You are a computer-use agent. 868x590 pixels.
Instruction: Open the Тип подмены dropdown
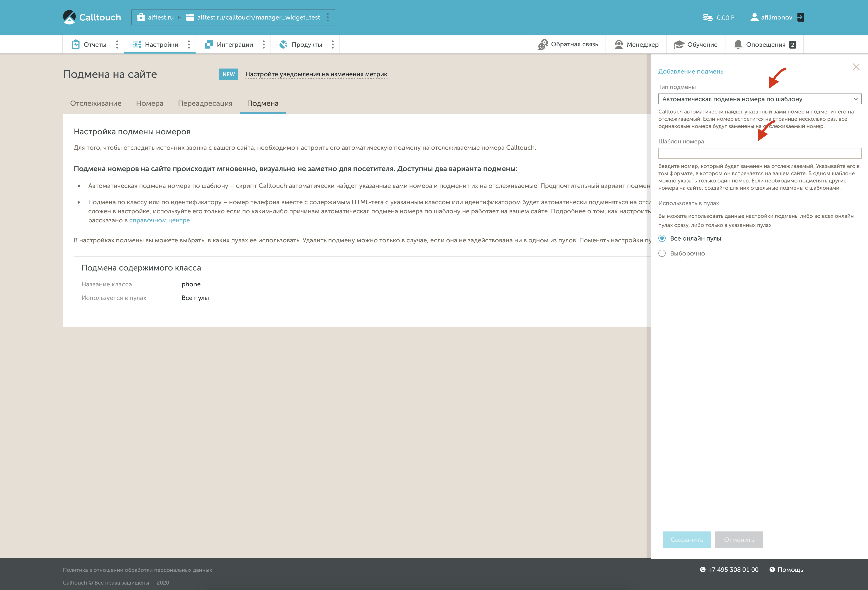coord(760,99)
